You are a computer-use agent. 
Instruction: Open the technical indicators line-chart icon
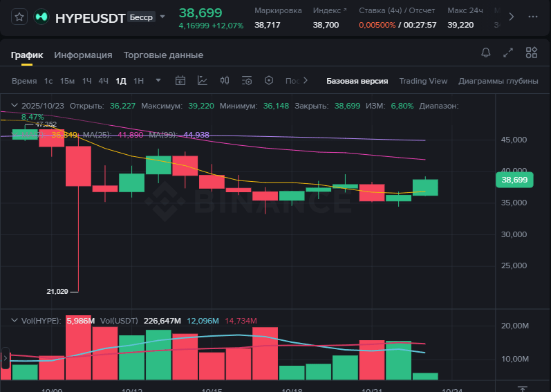coord(203,81)
